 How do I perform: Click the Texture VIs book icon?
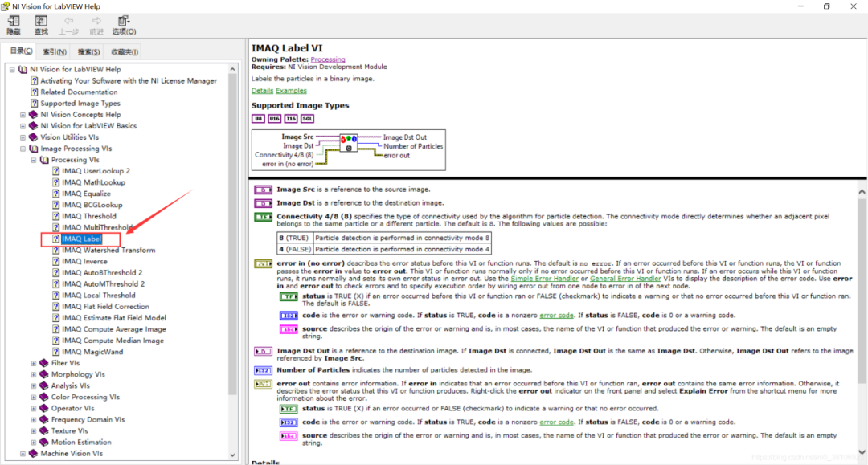(44, 430)
